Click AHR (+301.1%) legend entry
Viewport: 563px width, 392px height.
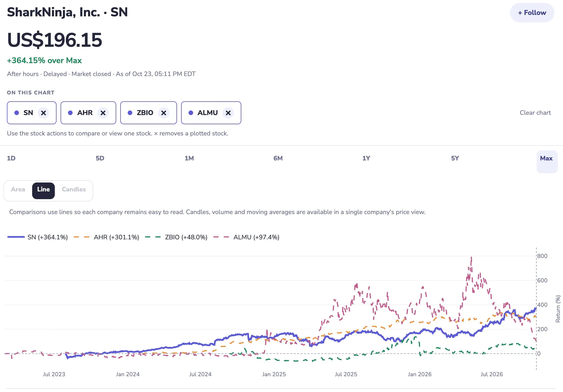tap(106, 237)
